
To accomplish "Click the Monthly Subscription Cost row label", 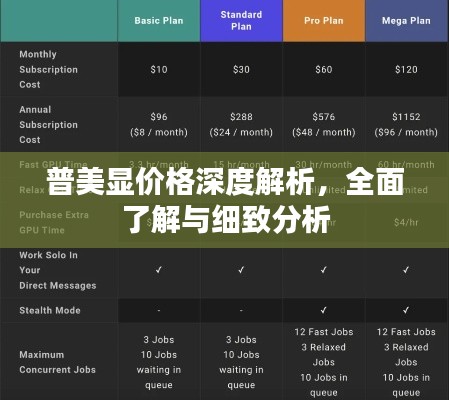I will click(49, 69).
